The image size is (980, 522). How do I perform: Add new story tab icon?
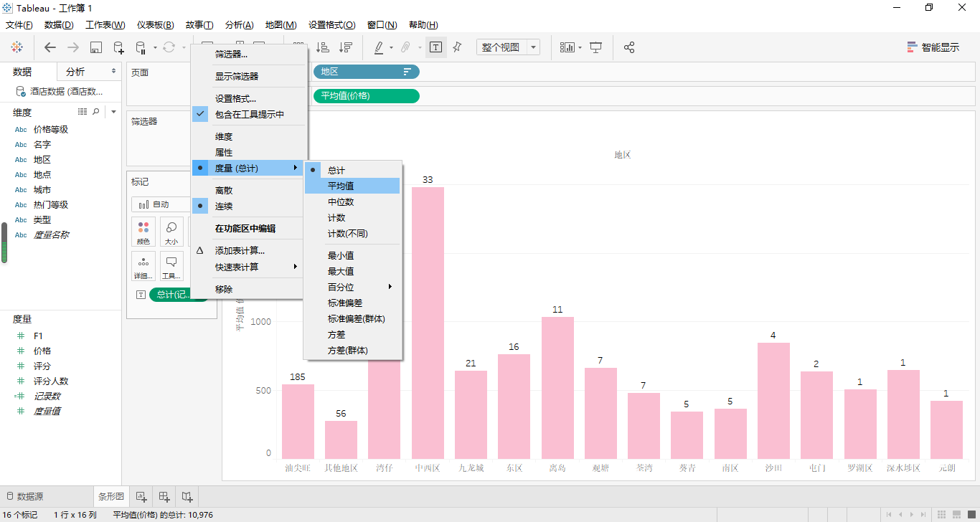[x=187, y=496]
